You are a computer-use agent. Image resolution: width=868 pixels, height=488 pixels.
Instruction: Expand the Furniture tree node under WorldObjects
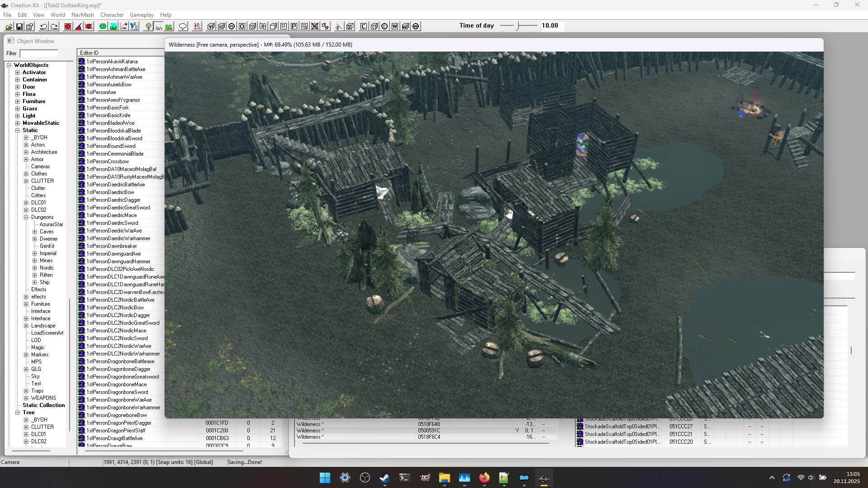coord(18,101)
